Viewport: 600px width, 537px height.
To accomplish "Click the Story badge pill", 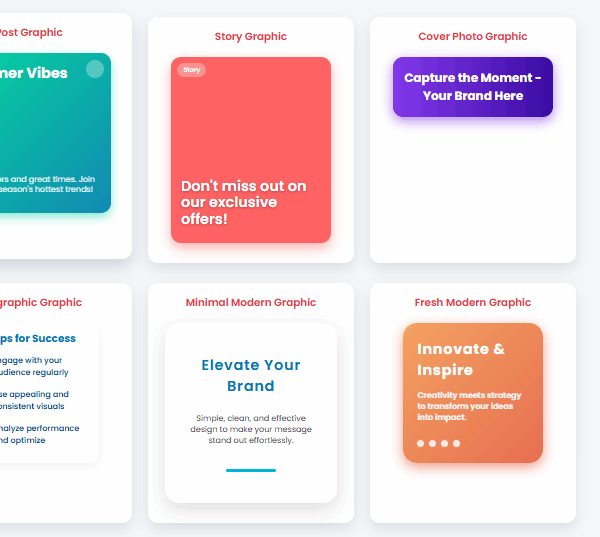I will click(x=192, y=70).
